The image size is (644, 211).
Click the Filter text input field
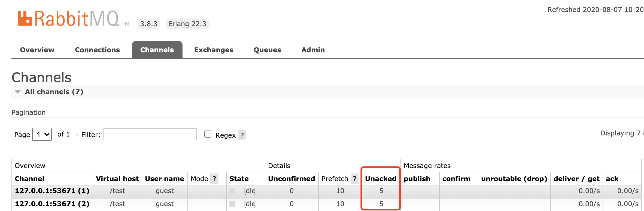tap(150, 134)
